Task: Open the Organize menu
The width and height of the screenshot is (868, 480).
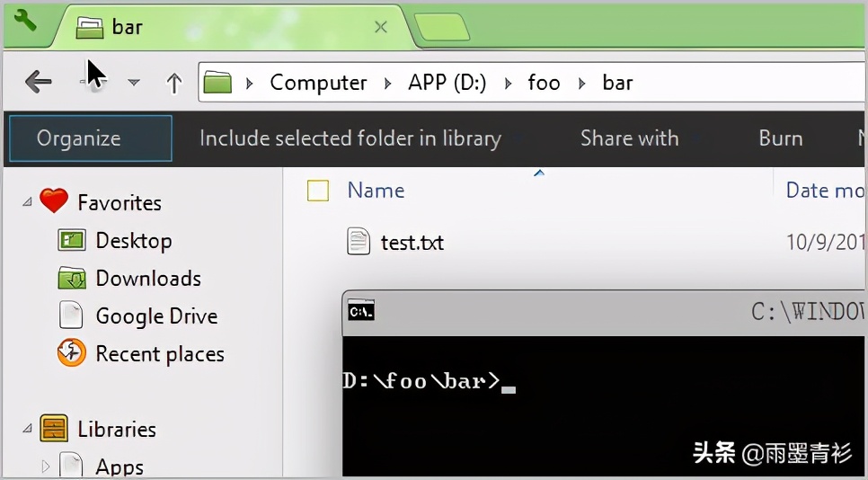Action: (91, 138)
